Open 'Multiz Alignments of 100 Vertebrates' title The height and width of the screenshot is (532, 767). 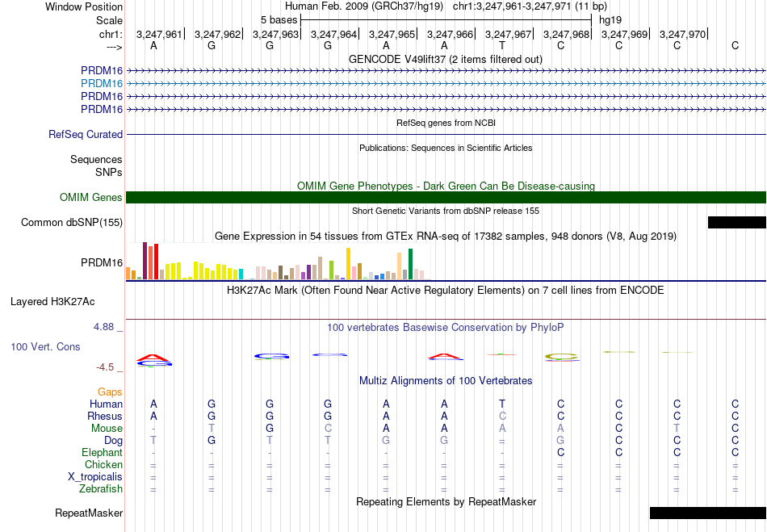(x=446, y=380)
